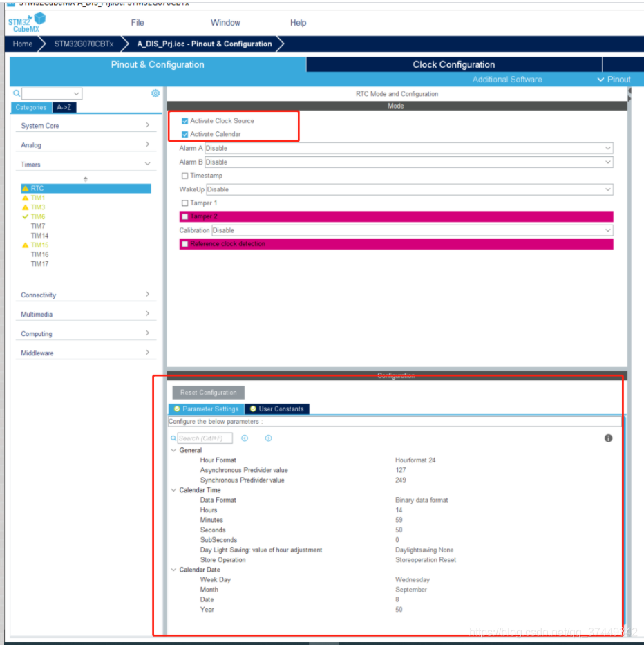Click the Hour Format value Hourformat 24
The height and width of the screenshot is (645, 644).
click(415, 460)
